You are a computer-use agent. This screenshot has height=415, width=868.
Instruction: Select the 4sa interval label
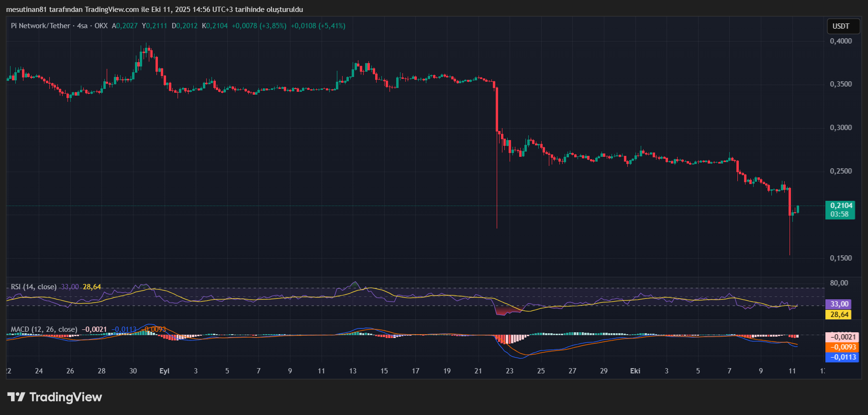[x=82, y=26]
